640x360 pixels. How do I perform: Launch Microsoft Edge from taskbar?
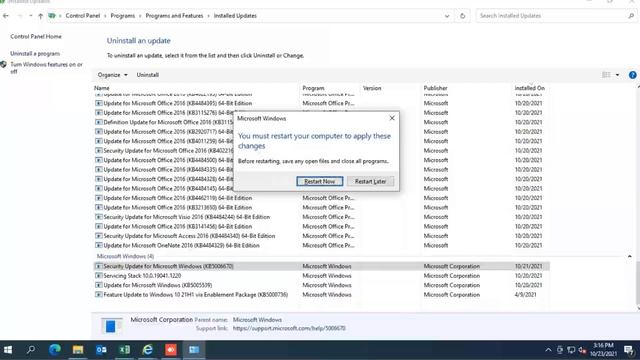[54, 350]
